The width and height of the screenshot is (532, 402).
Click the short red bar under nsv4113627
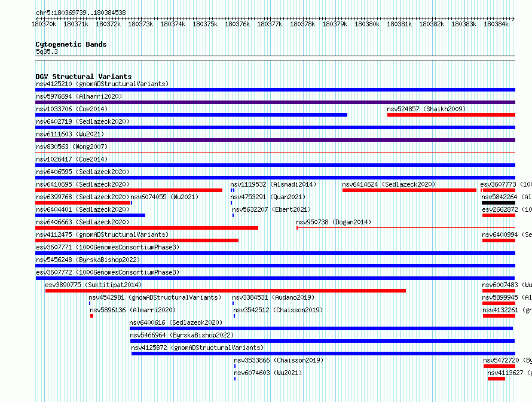496,379
